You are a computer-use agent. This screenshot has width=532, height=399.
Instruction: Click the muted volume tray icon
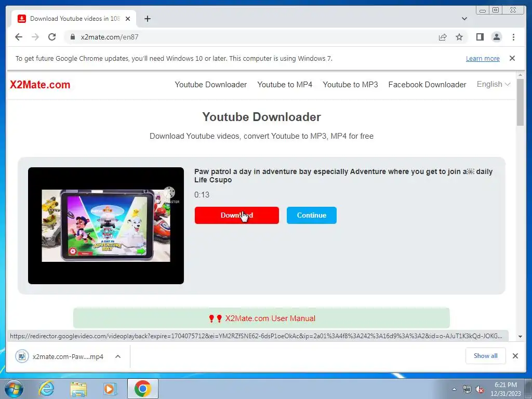[x=480, y=390]
